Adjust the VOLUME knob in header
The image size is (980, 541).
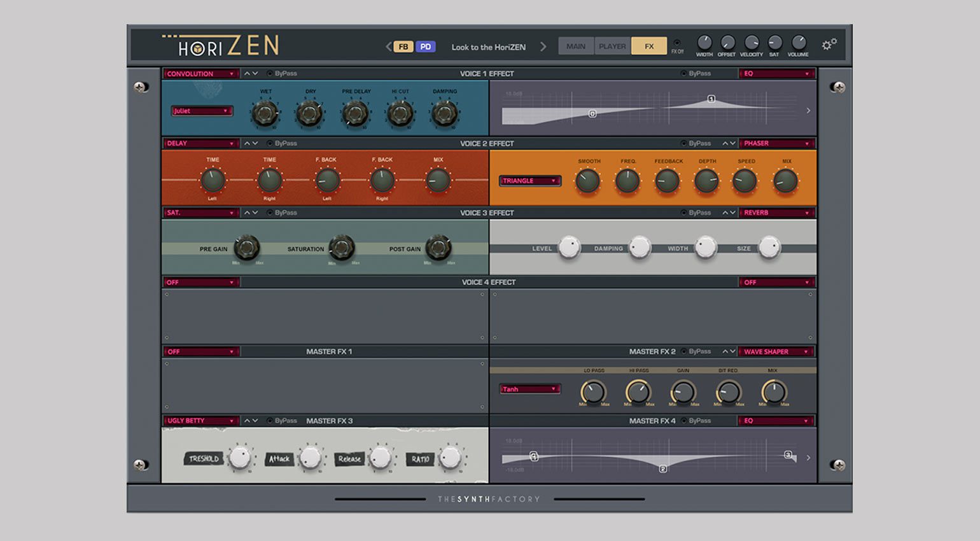(x=798, y=42)
